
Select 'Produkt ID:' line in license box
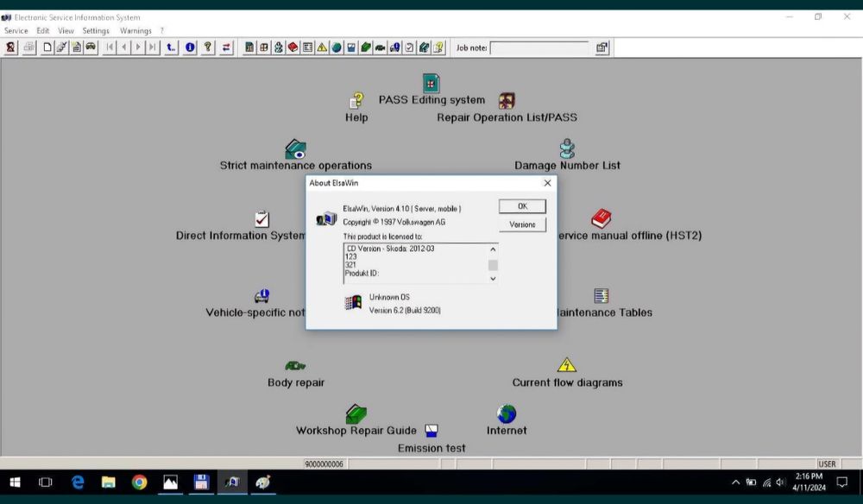click(x=362, y=273)
